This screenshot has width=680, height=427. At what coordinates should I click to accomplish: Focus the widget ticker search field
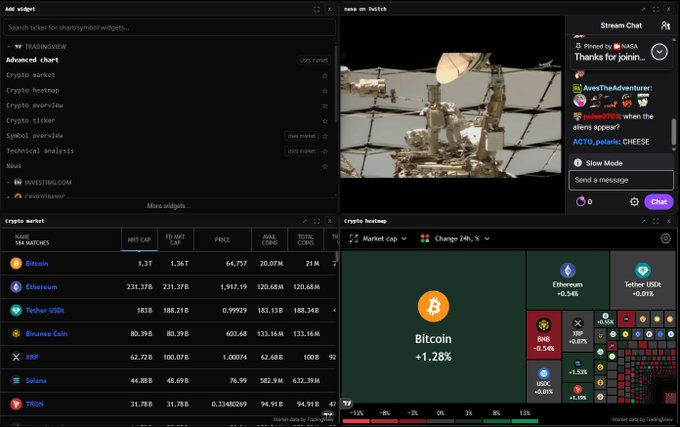tap(169, 27)
